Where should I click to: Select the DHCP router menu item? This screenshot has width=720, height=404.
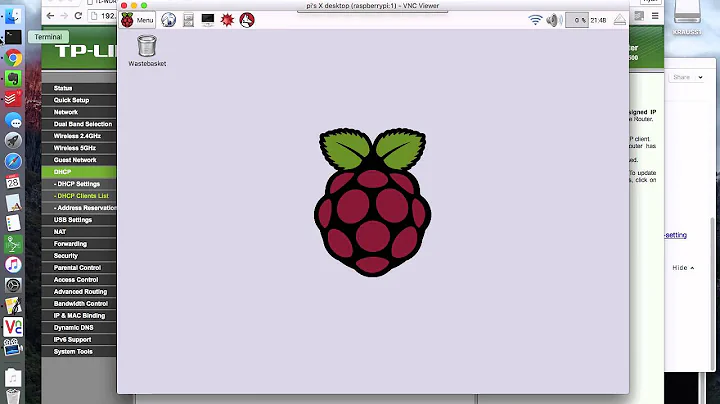(x=79, y=172)
